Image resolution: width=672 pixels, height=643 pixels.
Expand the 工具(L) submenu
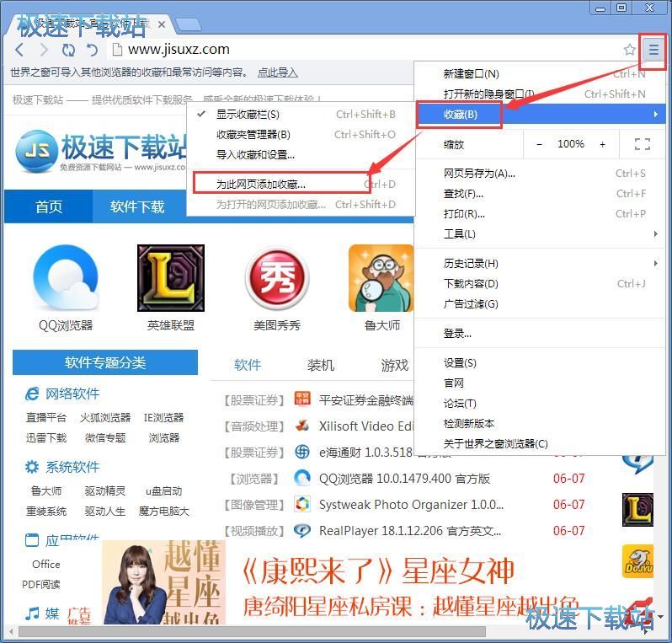(x=541, y=234)
